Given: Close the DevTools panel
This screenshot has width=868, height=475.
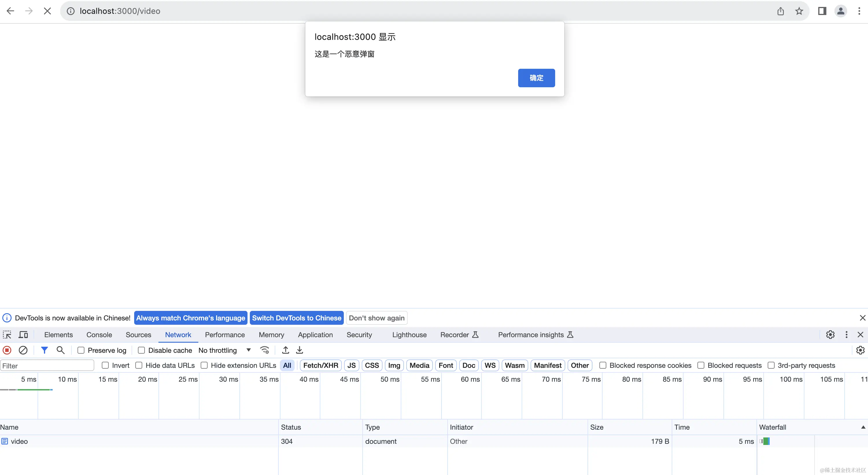Looking at the screenshot, I should coord(860,335).
